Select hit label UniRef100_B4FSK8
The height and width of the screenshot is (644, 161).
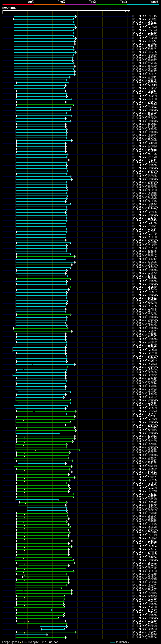(x=144, y=27)
